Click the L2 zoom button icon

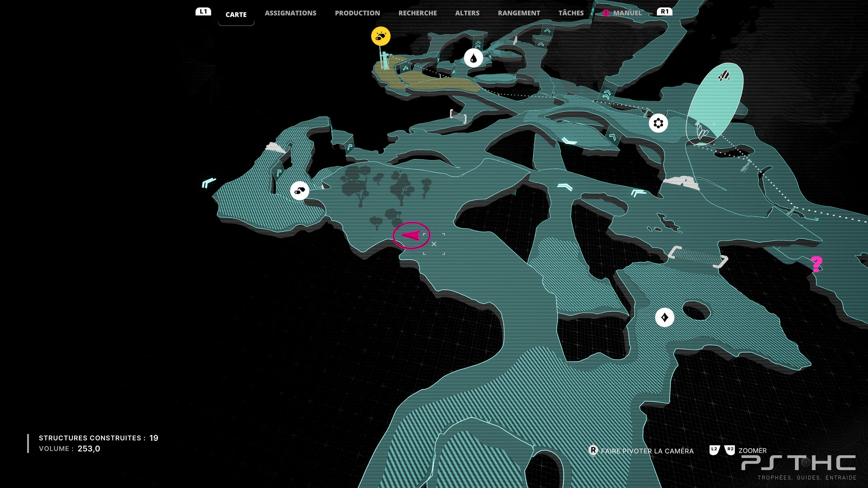(714, 450)
